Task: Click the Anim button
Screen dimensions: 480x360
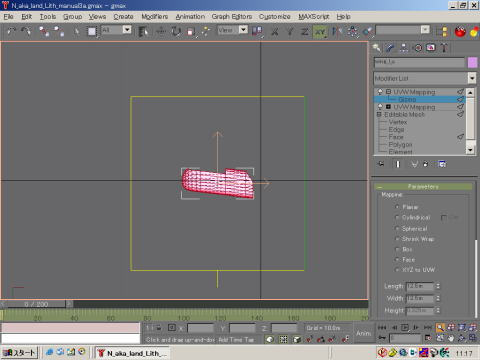Action: click(x=363, y=333)
